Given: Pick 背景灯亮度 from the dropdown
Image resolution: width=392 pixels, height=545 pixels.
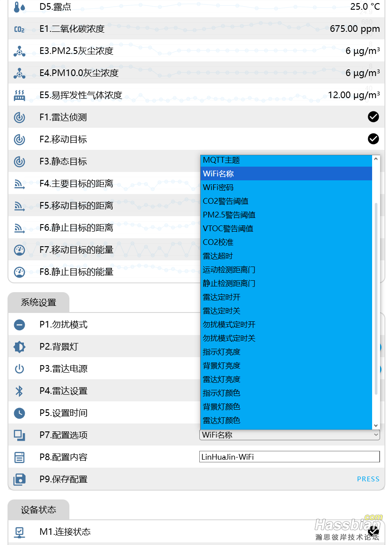Looking at the screenshot, I should (286, 366).
